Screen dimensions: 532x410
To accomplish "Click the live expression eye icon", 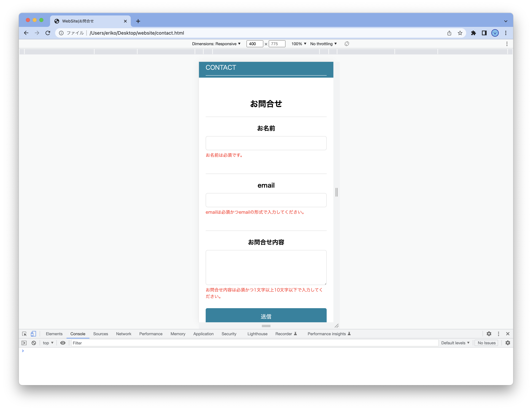I will [x=63, y=343].
